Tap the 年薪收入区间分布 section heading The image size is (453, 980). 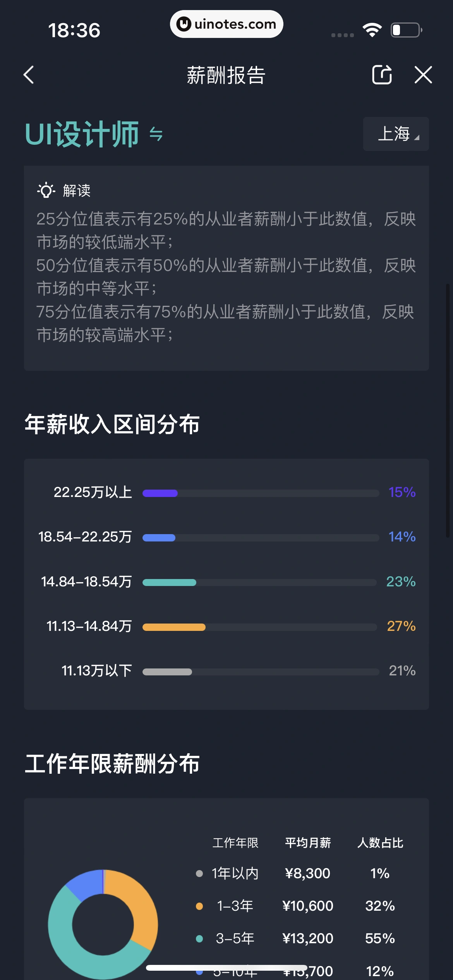coord(112,424)
